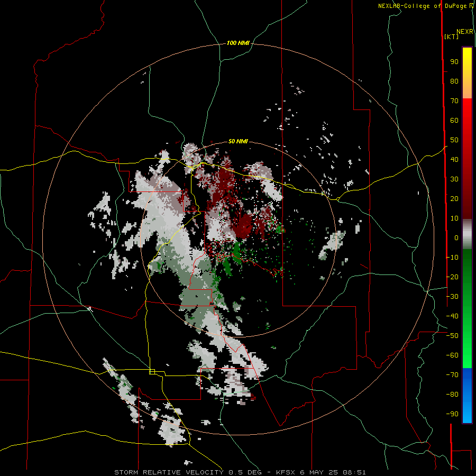Click the NEXR label at top right

[x=465, y=32]
